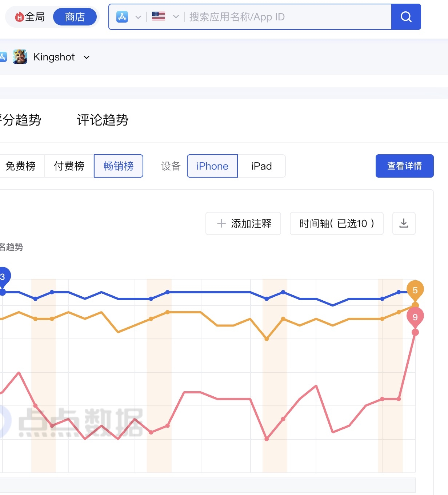This screenshot has width=448, height=495.
Task: Click the Kingshot app icon
Action: point(20,57)
